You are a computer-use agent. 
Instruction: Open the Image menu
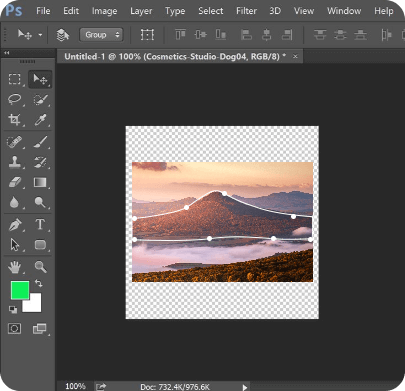104,11
